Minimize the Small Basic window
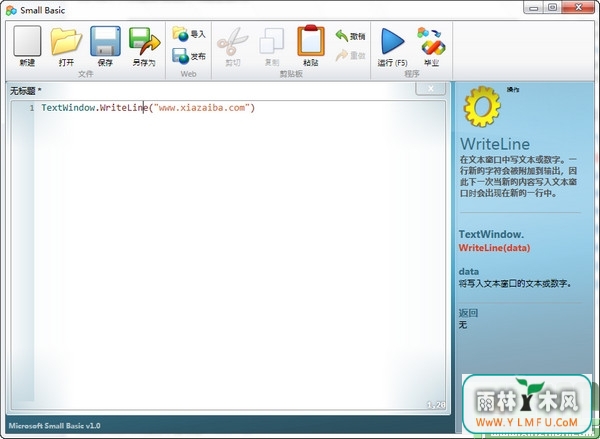The image size is (600, 439). (x=534, y=8)
